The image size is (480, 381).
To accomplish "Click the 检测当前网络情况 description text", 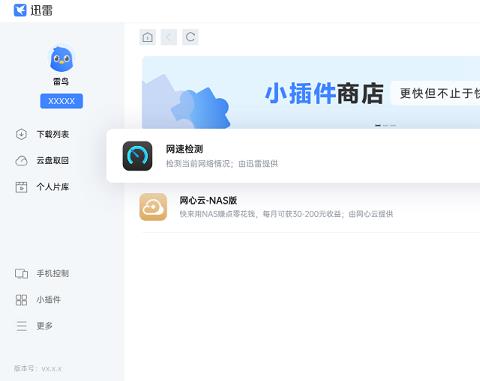I will [x=222, y=164].
